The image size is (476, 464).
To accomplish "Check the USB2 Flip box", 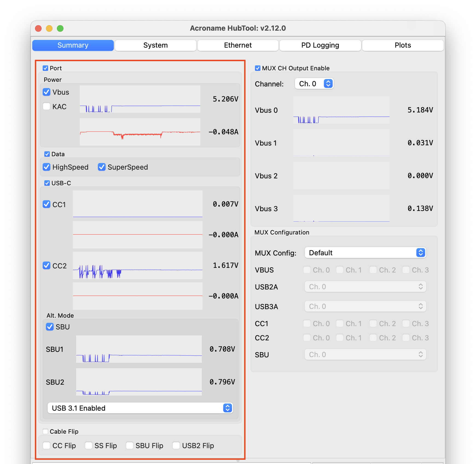I will (x=176, y=445).
